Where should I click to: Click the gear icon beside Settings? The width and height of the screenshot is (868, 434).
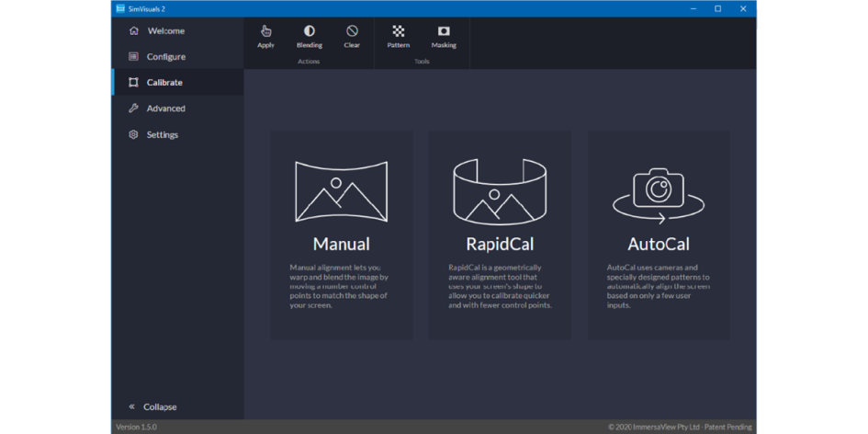[x=133, y=134]
